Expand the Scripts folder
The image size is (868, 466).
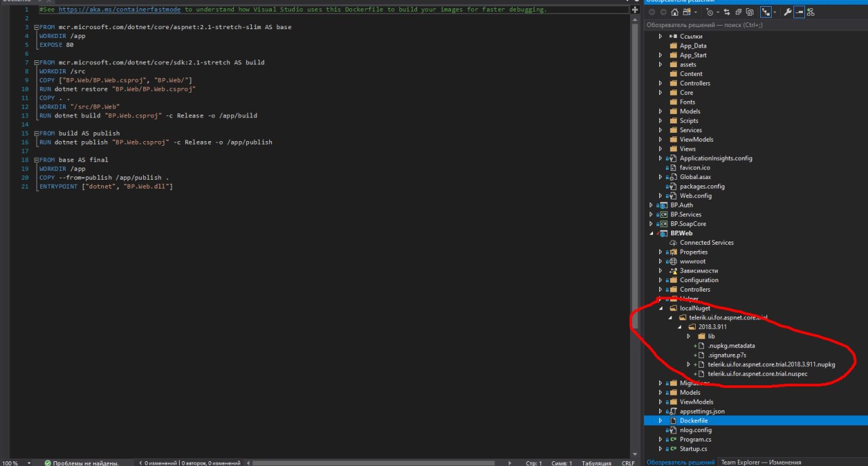661,121
